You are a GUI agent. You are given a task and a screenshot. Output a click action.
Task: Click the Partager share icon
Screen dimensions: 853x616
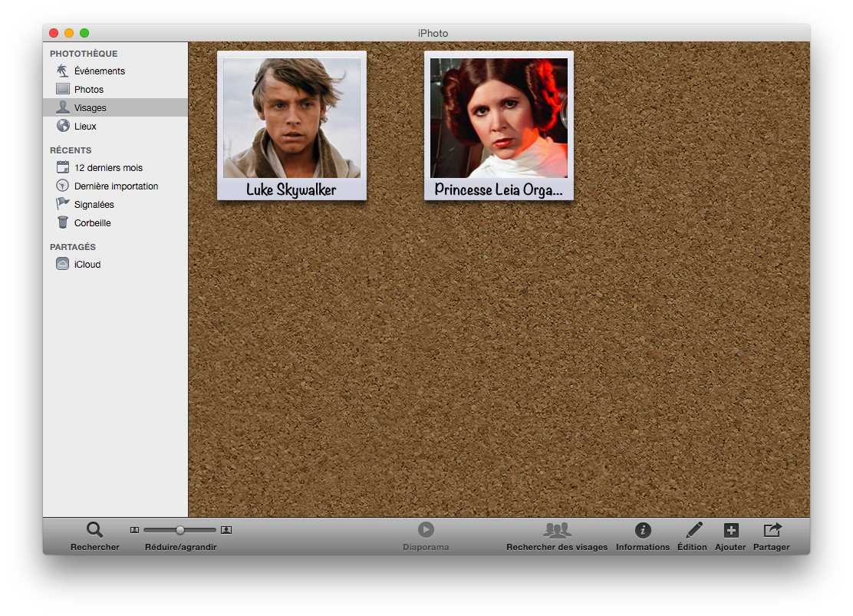(x=772, y=530)
